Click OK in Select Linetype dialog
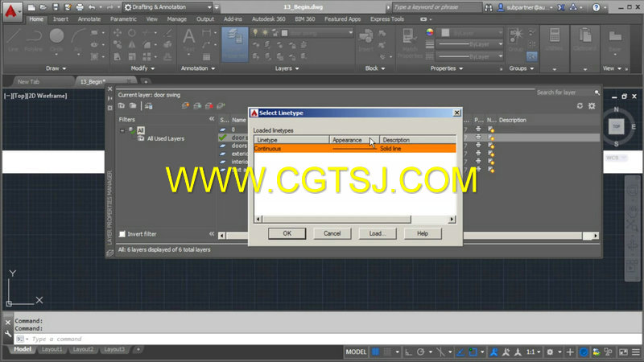 coord(287,233)
